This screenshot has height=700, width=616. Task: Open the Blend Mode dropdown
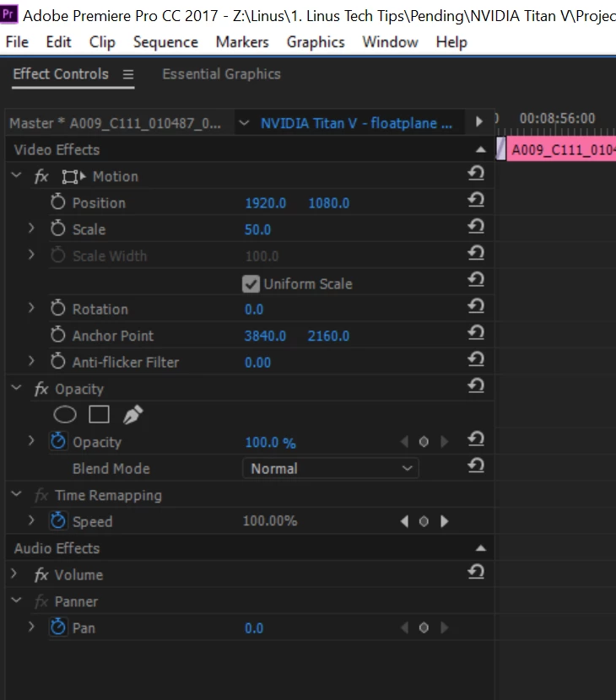[331, 468]
